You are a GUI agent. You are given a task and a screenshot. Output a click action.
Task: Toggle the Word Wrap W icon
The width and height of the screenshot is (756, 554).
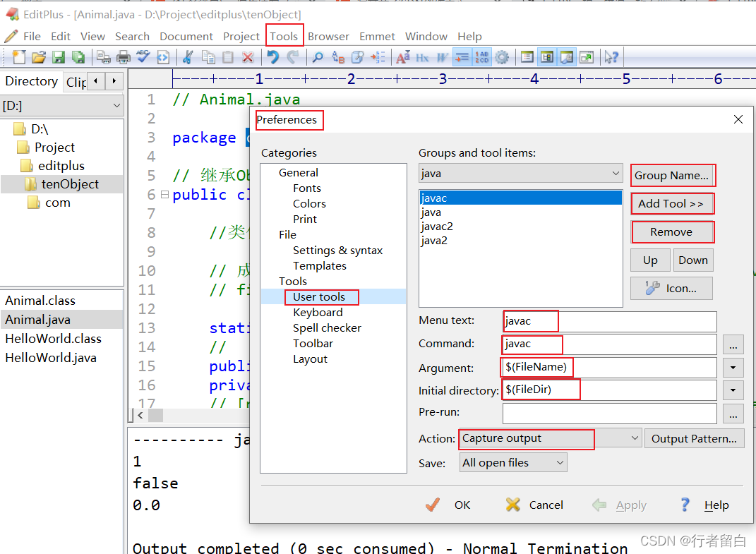pyautogui.click(x=442, y=57)
